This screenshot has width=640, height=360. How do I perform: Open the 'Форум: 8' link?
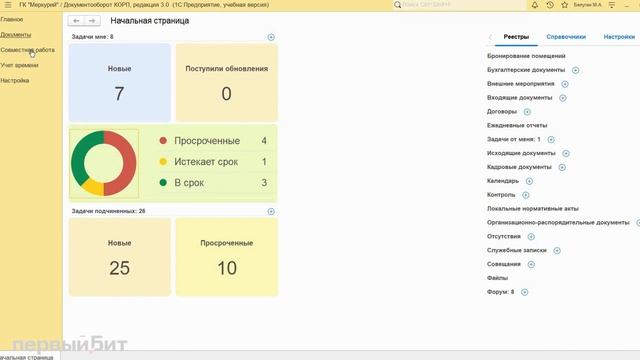click(500, 292)
